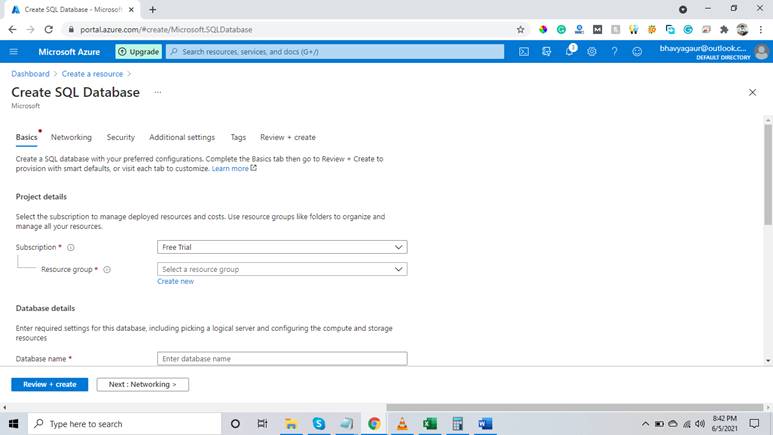The image size is (773, 435).
Task: Switch to the Networking tab
Action: (71, 138)
